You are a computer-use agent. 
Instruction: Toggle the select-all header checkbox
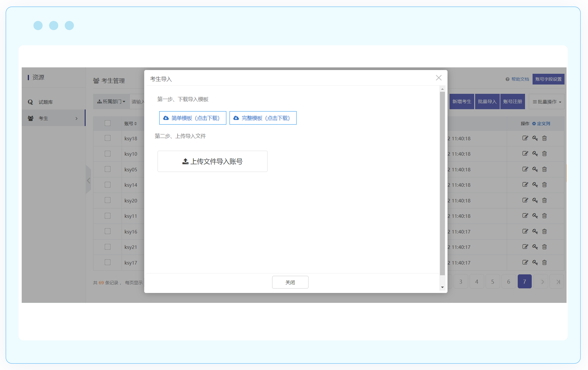pyautogui.click(x=107, y=123)
